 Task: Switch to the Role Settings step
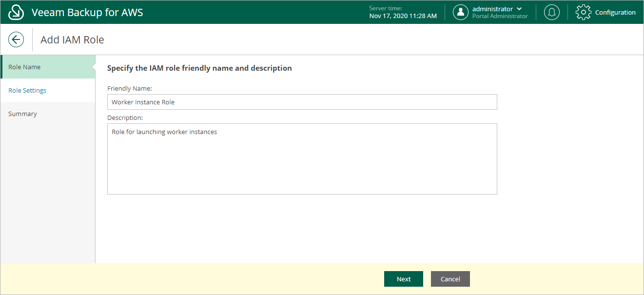[x=48, y=90]
